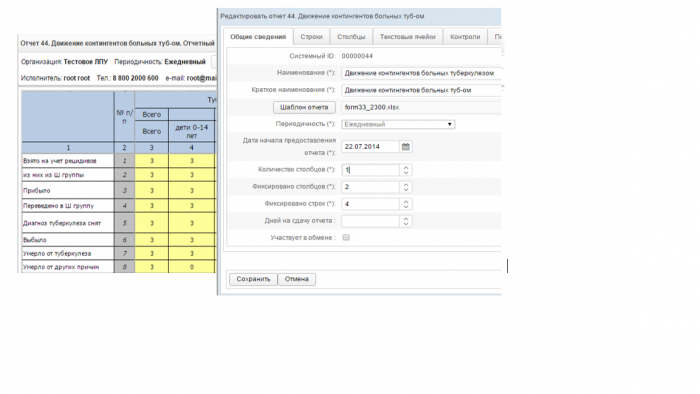
Task: Click the Краткое наименование input field
Action: (421, 90)
